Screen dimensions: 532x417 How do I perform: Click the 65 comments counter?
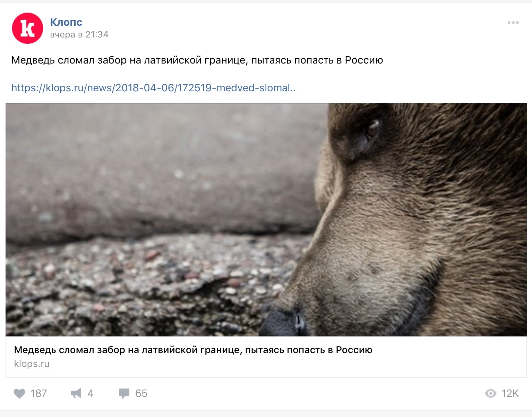coord(141,393)
